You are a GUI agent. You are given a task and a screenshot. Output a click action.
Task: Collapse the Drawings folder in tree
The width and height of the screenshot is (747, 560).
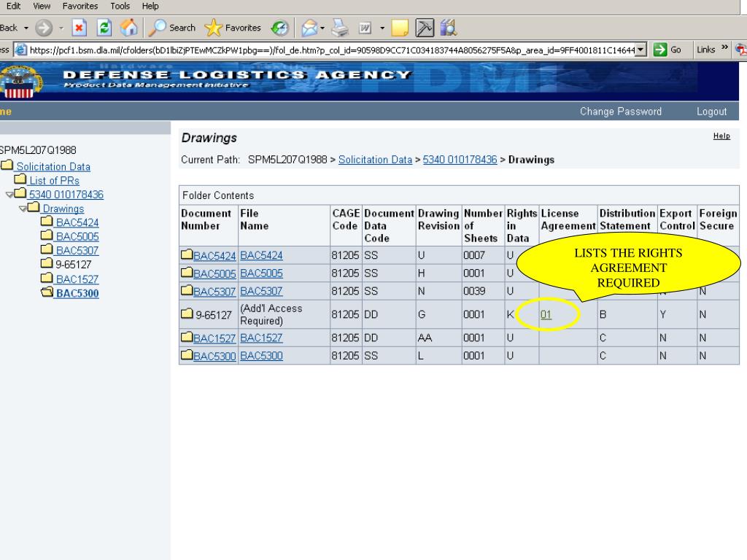[x=24, y=209]
